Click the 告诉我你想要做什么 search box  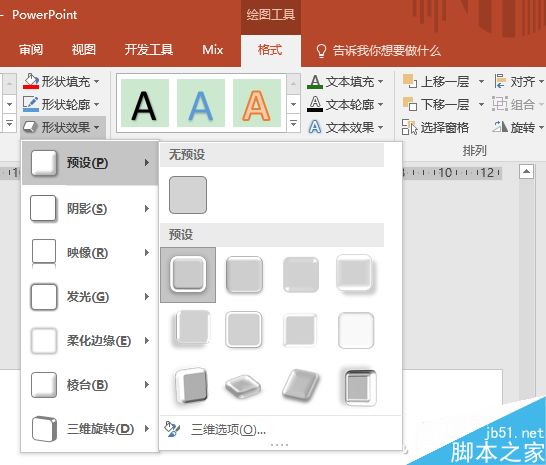click(378, 51)
